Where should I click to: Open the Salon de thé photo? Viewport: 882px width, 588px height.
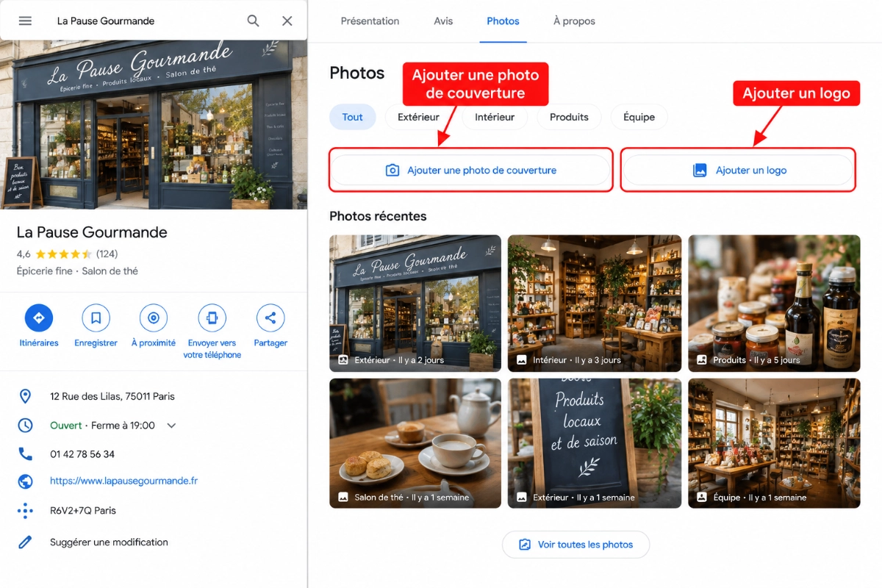pos(415,443)
